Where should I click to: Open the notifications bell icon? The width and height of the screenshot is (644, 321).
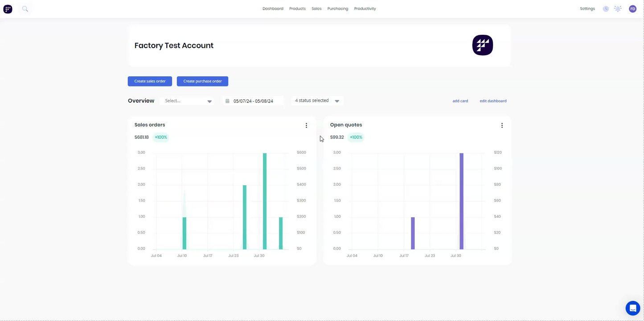click(618, 8)
